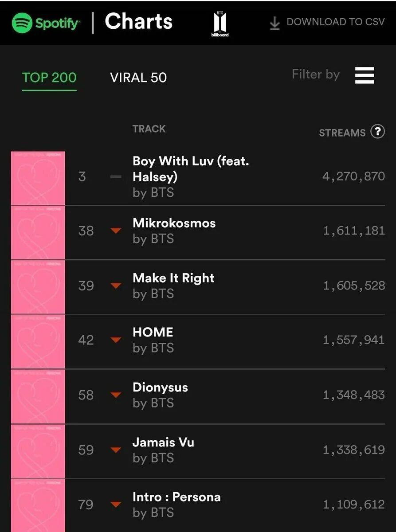Click the Streams help question mark icon
The image size is (396, 532).
point(377,132)
